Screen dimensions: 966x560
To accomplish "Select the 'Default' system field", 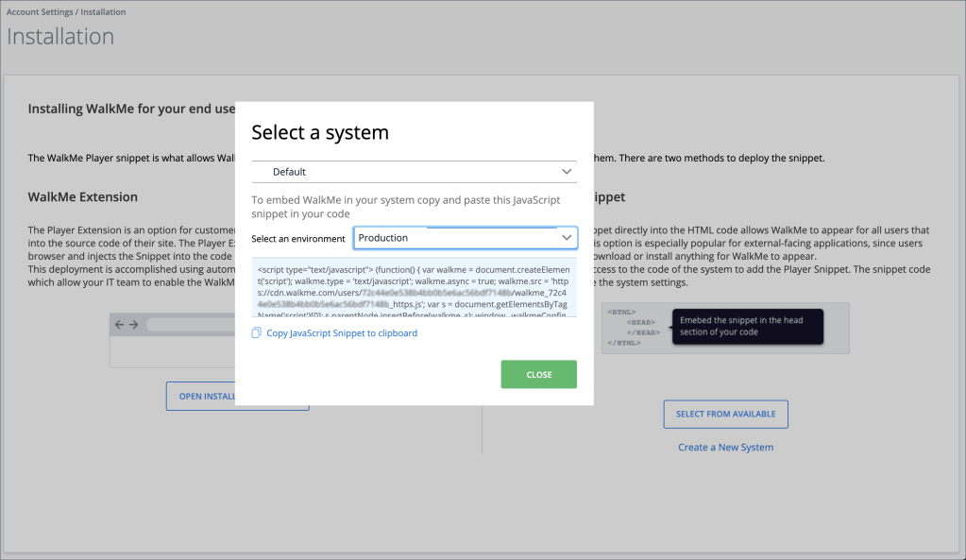I will (406, 172).
